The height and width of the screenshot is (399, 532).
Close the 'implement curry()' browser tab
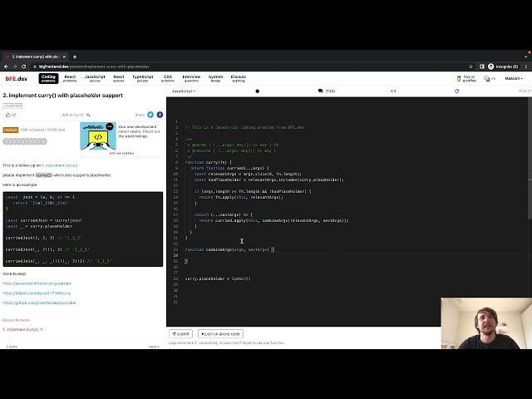tap(64, 57)
